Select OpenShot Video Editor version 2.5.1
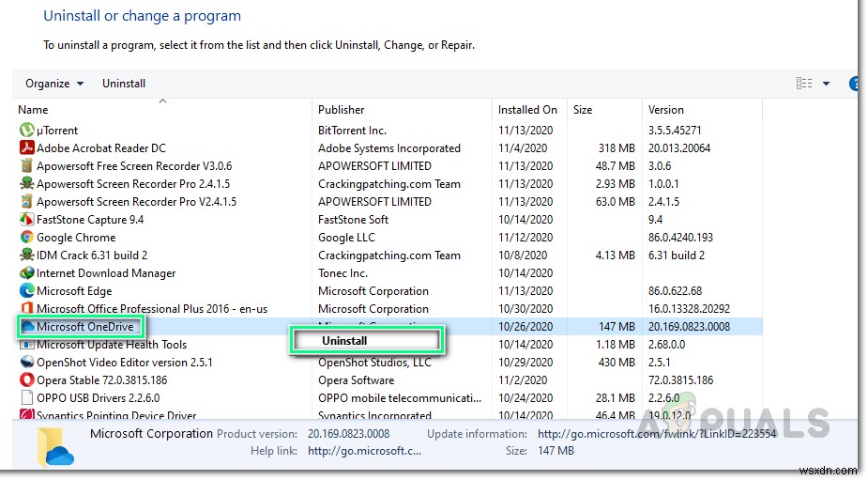This screenshot has width=868, height=480. coord(125,363)
